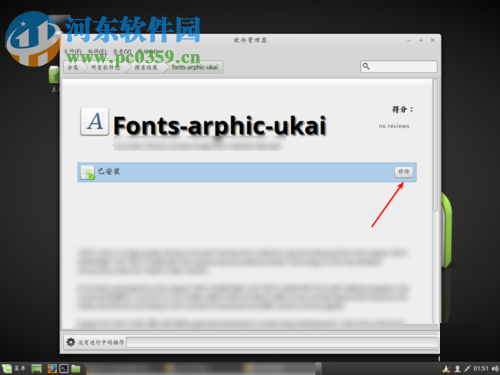Select the fonts-arphic-ukai breadcrumb
Image resolution: width=500 pixels, height=375 pixels.
[195, 67]
